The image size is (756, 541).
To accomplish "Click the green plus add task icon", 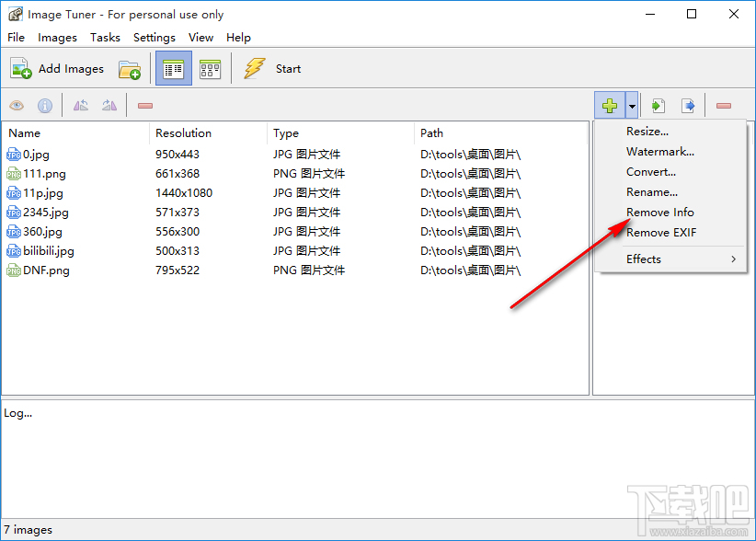I will point(609,106).
